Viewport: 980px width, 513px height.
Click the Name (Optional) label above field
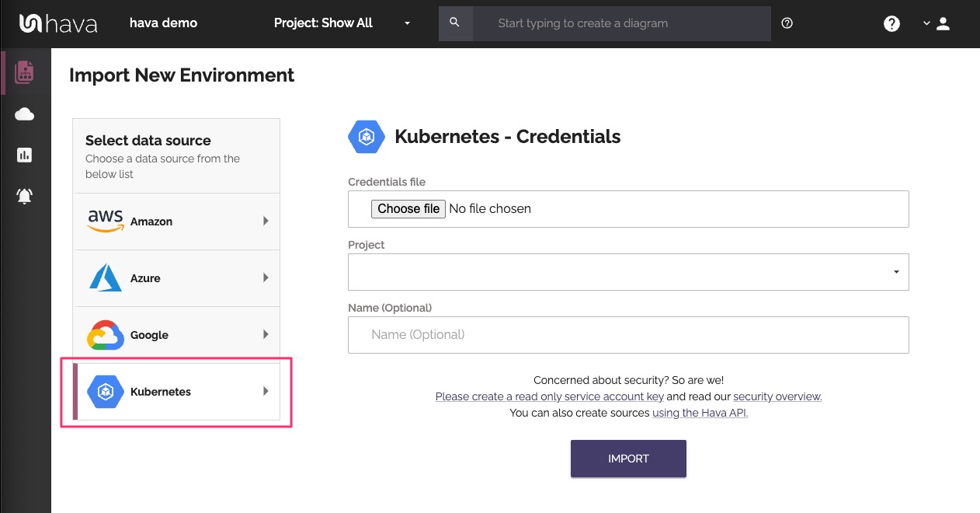[x=390, y=308]
